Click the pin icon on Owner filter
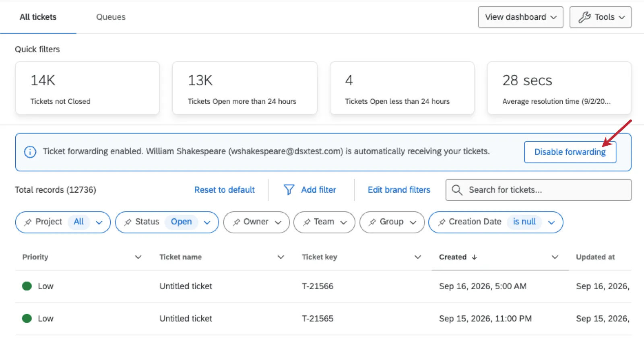Image resolution: width=644 pixels, height=342 pixels. tap(236, 222)
